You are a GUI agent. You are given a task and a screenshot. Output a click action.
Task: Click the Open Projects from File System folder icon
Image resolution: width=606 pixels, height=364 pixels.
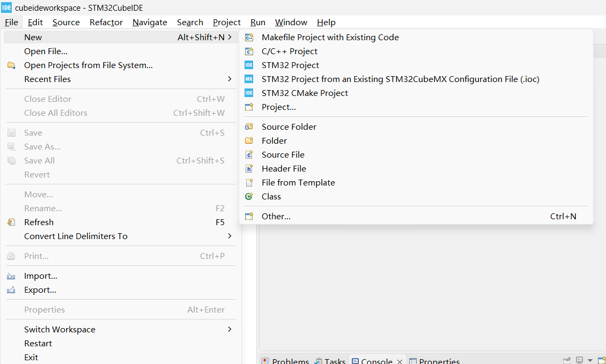11,65
